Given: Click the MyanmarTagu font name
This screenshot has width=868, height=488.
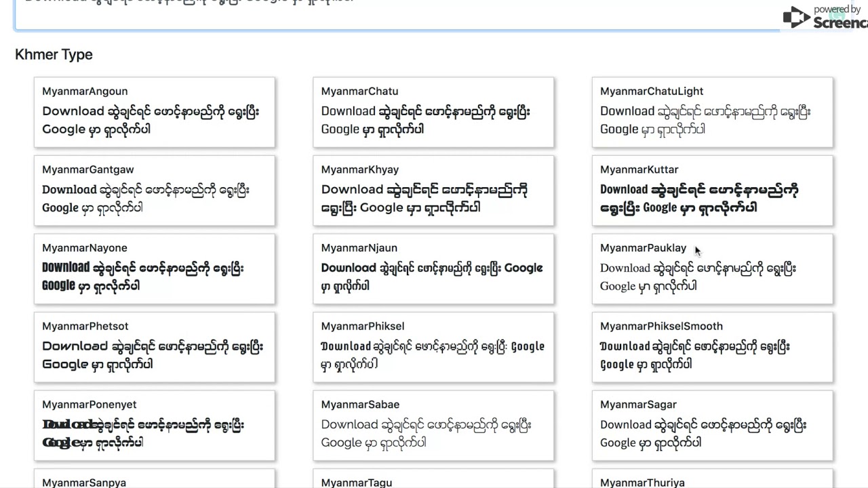Looking at the screenshot, I should (x=357, y=483).
